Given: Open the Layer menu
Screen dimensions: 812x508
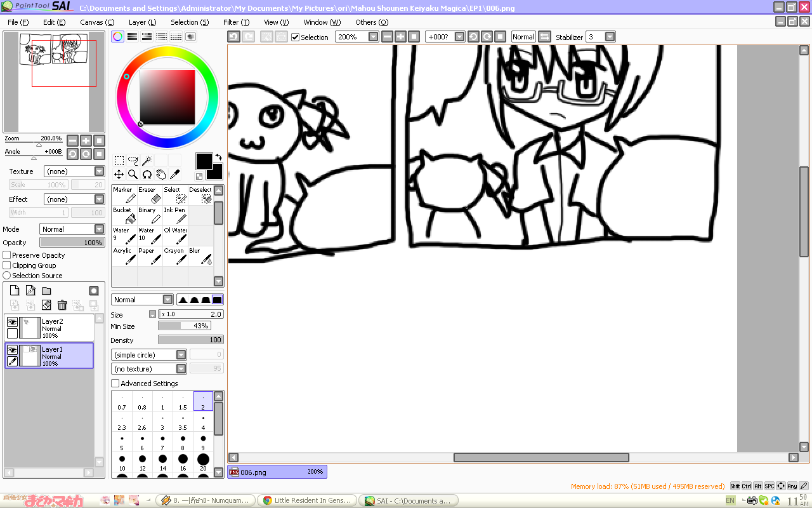Looking at the screenshot, I should tap(142, 22).
